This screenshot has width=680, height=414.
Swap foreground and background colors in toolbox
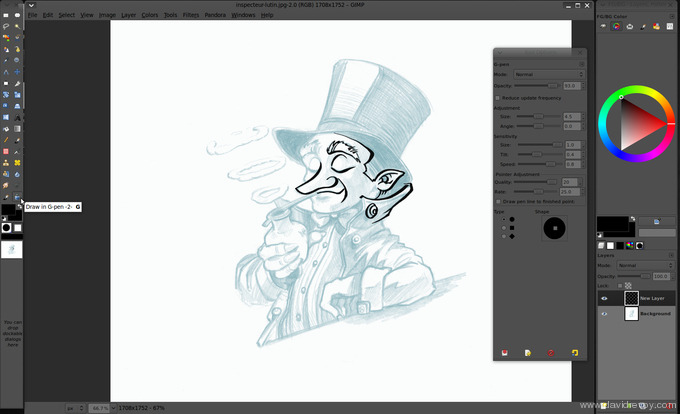19,207
